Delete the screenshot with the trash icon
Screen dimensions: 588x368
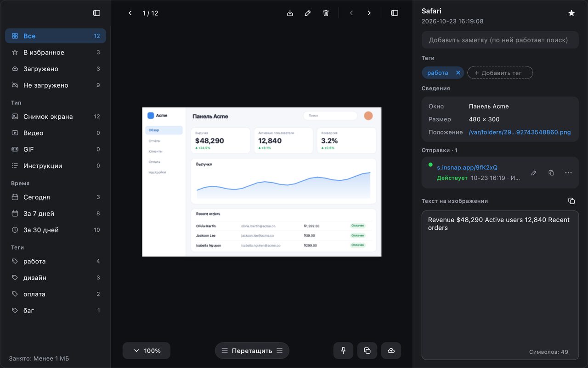tap(326, 13)
